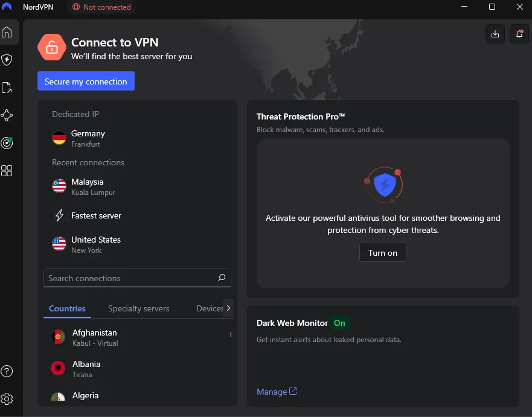The image size is (532, 417).
Task: Click the Malaysia flag icon
Action: 59,186
